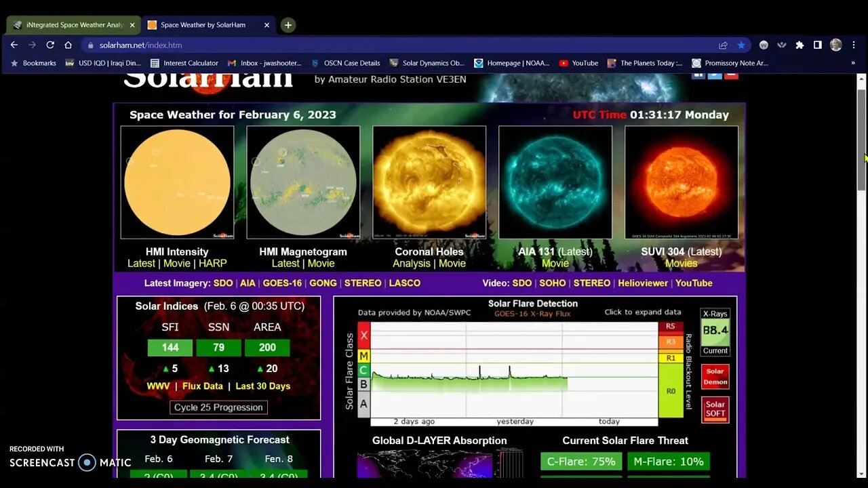Close the iNtegrated Space Weather tab
The width and height of the screenshot is (868, 488).
(x=132, y=25)
